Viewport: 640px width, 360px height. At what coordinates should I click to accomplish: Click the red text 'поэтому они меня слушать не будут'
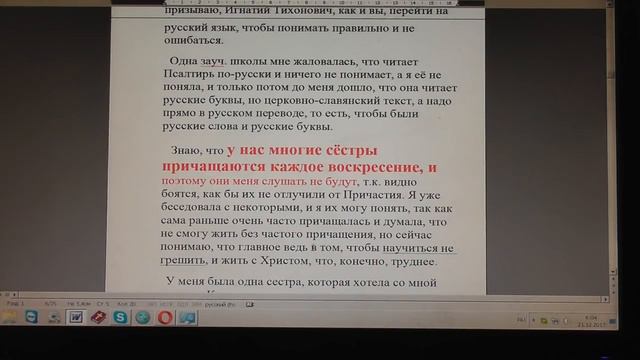coord(259,181)
